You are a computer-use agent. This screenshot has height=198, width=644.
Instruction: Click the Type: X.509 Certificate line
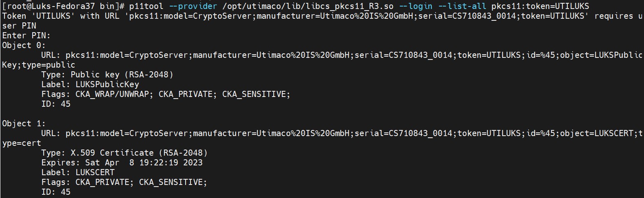click(124, 153)
